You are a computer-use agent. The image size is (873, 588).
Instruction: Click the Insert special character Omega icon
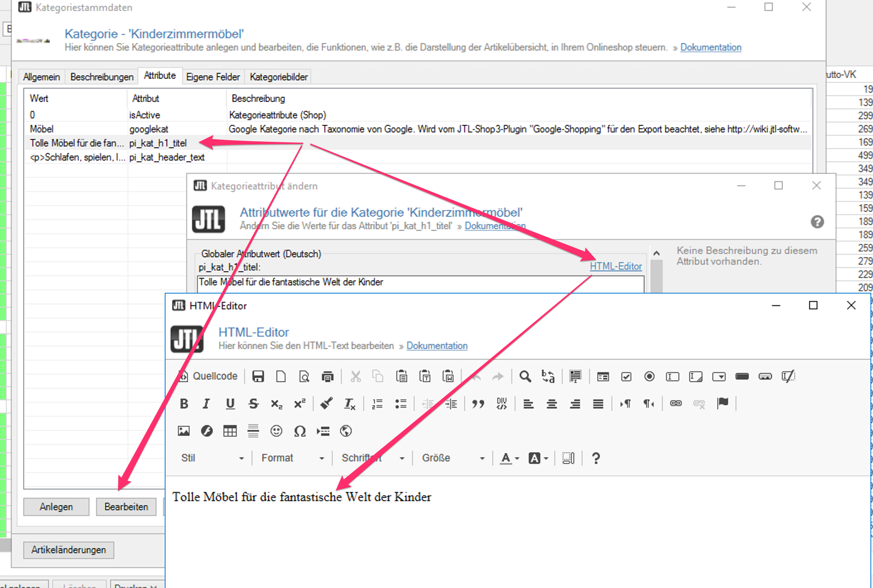click(x=300, y=431)
